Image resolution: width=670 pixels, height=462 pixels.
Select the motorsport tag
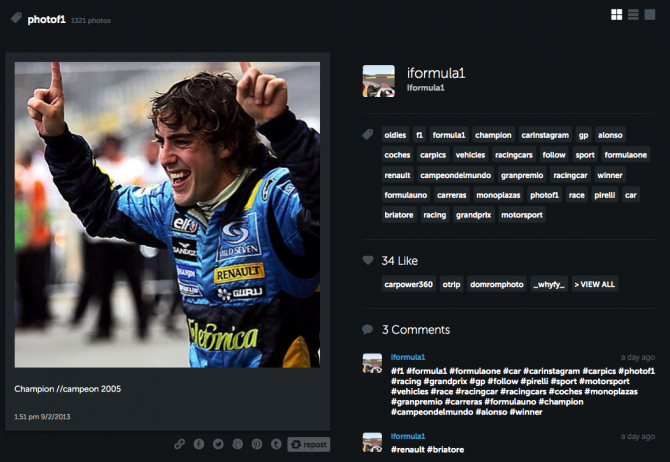pyautogui.click(x=522, y=215)
